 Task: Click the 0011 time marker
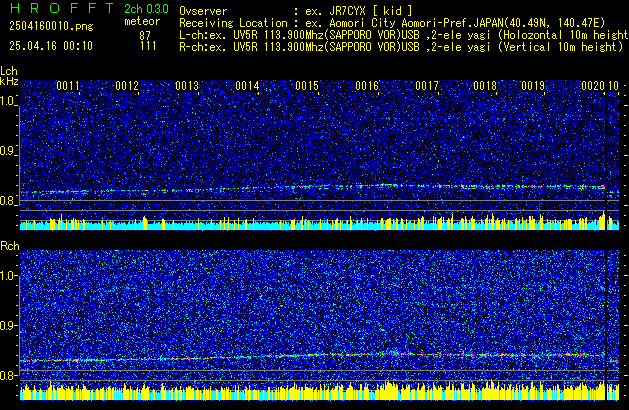tap(68, 86)
